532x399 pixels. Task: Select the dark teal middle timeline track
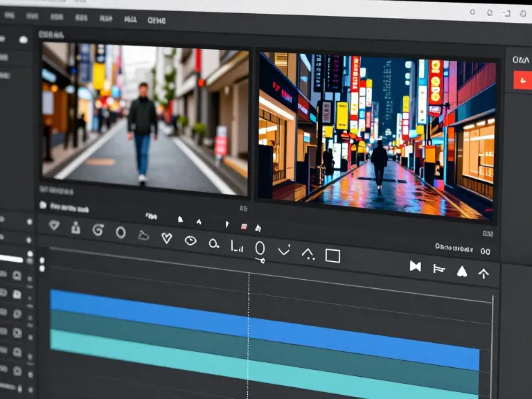point(265,351)
